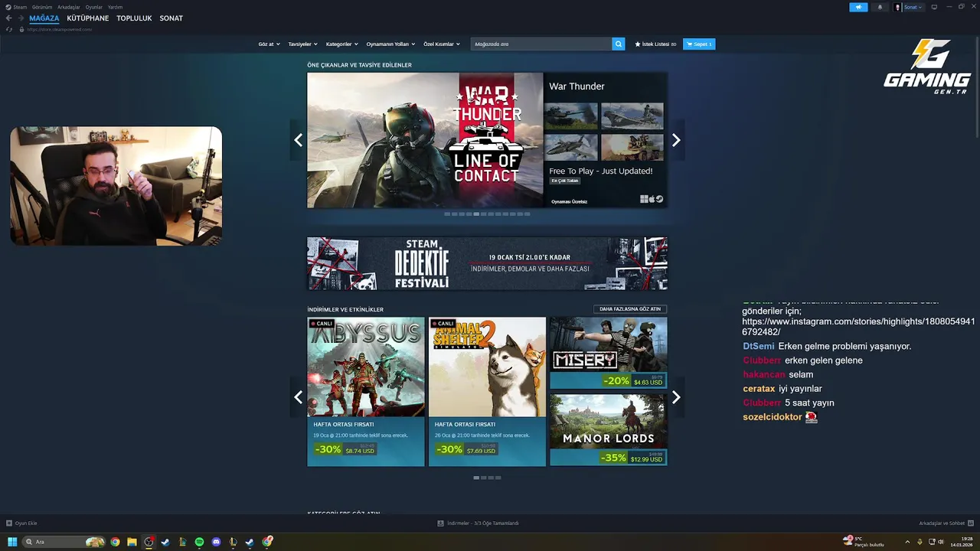Open Sonat account dropdown menu
980x551 pixels.
point(908,7)
